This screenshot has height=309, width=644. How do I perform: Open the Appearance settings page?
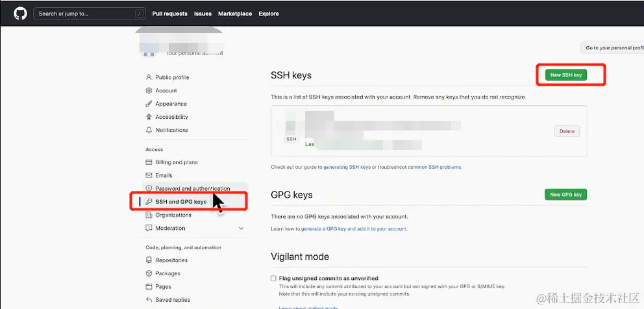171,104
